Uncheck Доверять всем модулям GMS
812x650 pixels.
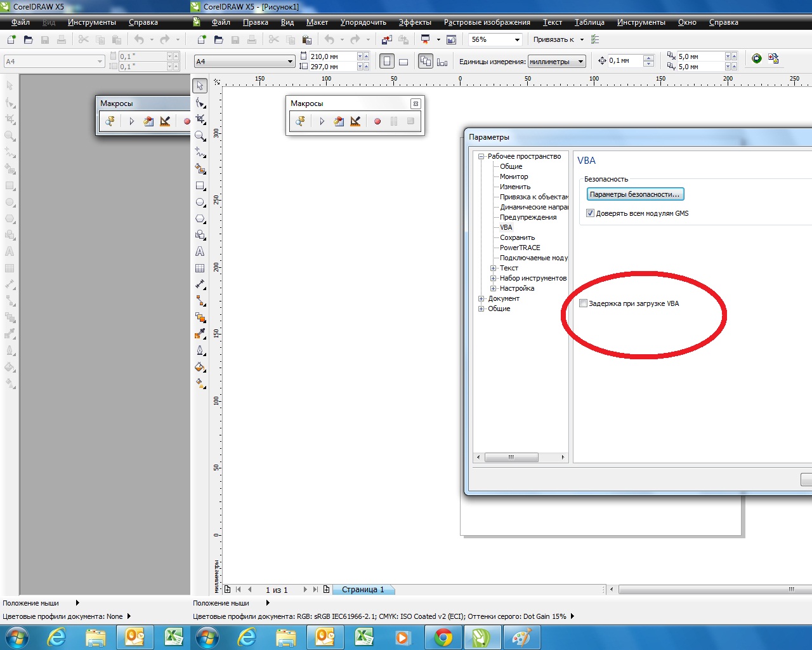(x=590, y=213)
